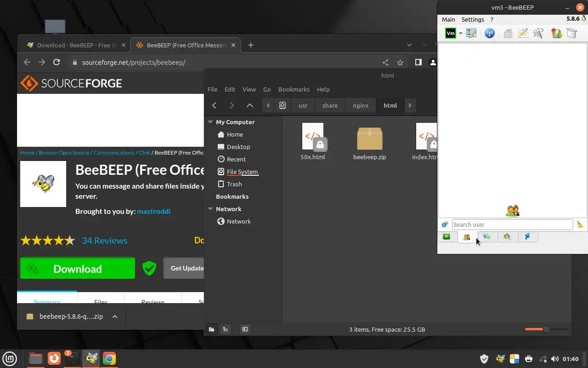The width and height of the screenshot is (588, 368).
Task: Click the green Download button on SourceForge
Action: tap(78, 269)
